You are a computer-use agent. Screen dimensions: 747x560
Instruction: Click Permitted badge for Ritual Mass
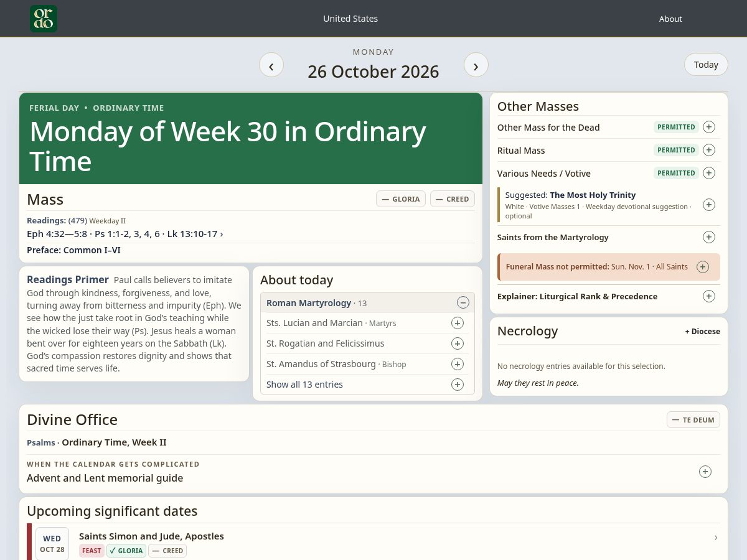676,150
